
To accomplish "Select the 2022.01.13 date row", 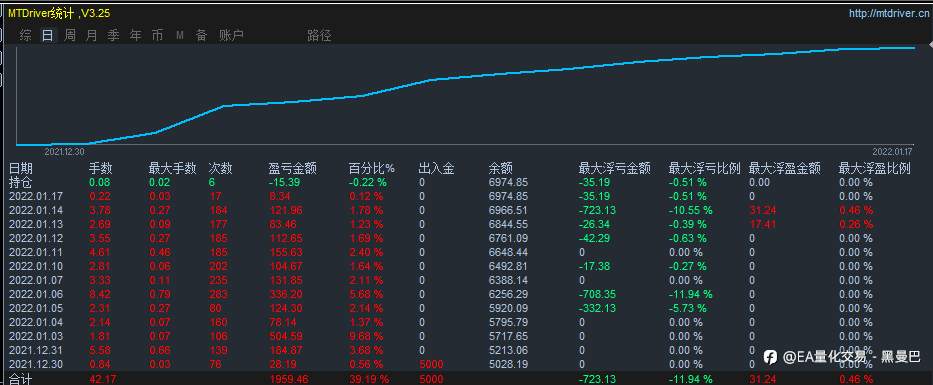I will pos(36,224).
